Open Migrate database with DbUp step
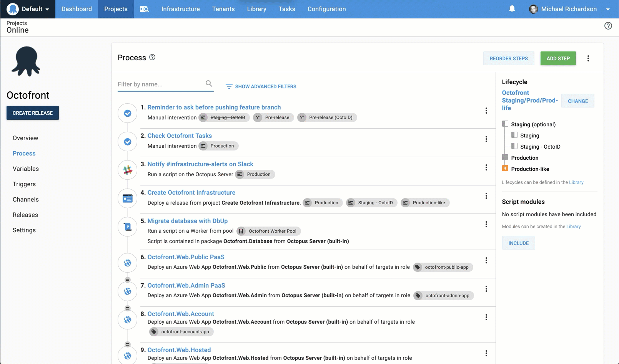Image resolution: width=619 pixels, height=364 pixels. 188,221
